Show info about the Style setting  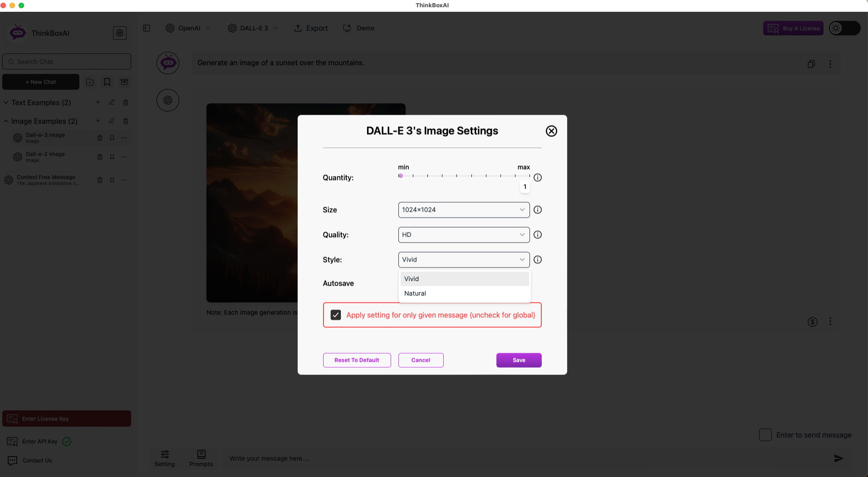click(538, 260)
